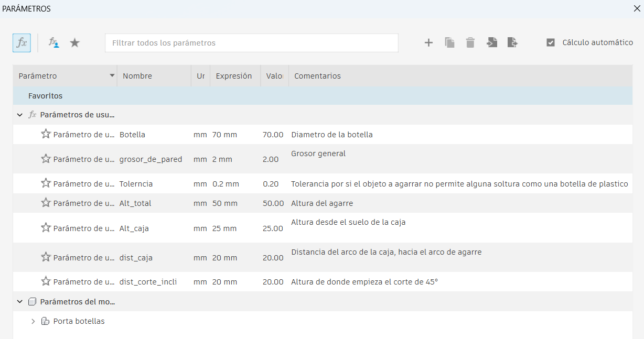
Task: Add a new user parameter
Action: (x=428, y=43)
